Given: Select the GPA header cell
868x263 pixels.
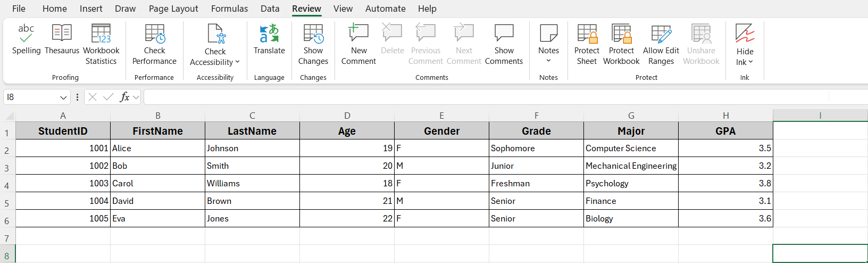Looking at the screenshot, I should coord(725,131).
